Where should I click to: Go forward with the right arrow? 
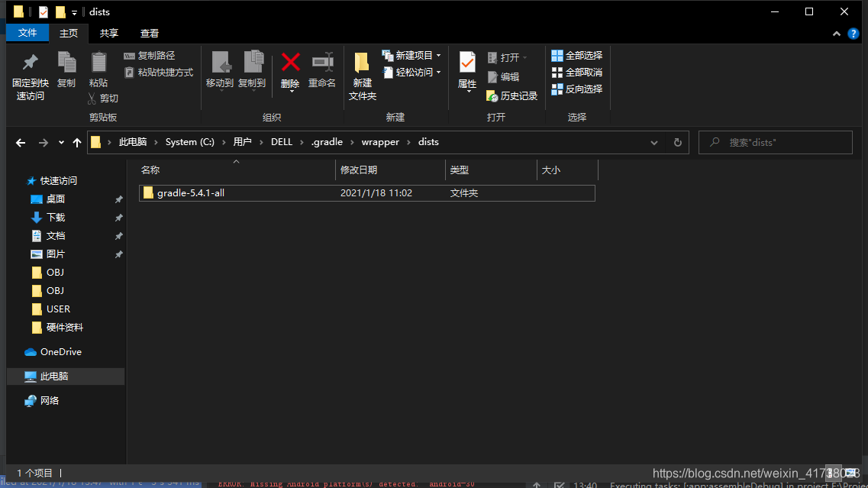click(x=44, y=143)
